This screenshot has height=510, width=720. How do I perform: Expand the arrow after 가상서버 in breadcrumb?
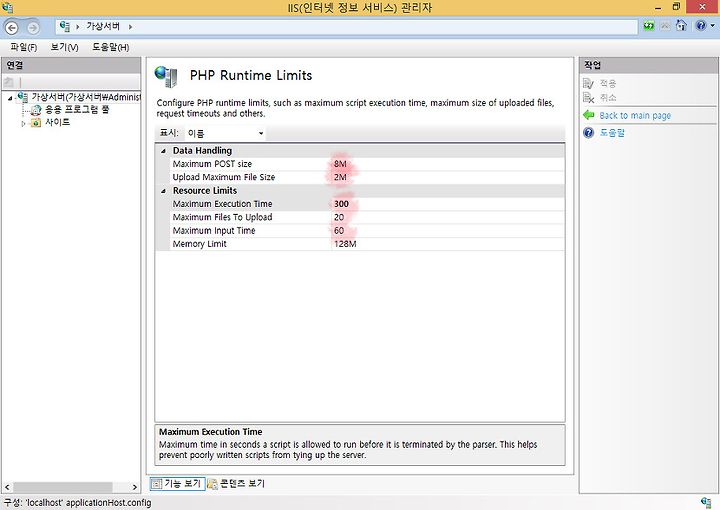(x=130, y=27)
